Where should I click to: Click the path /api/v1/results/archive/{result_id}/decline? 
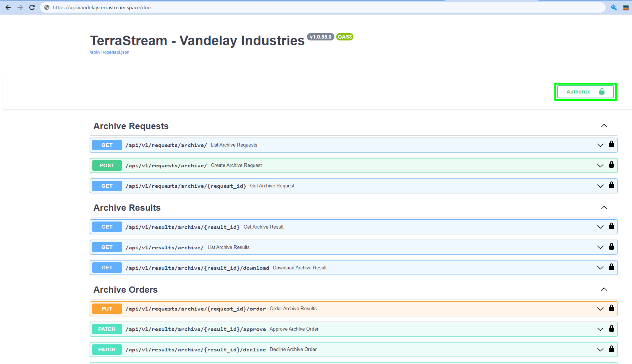pos(196,350)
